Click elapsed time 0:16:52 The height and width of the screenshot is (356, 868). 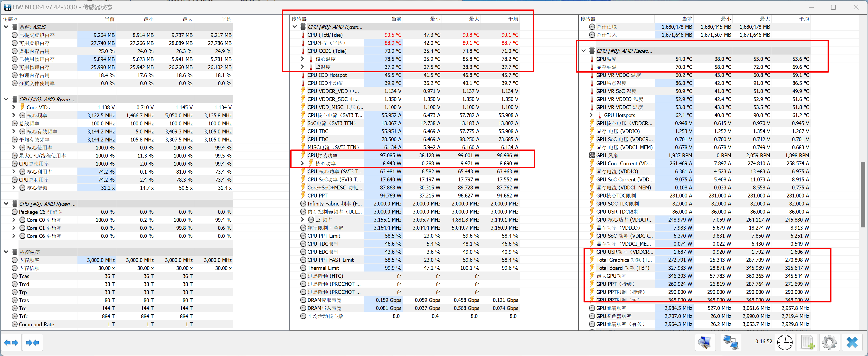pos(764,342)
